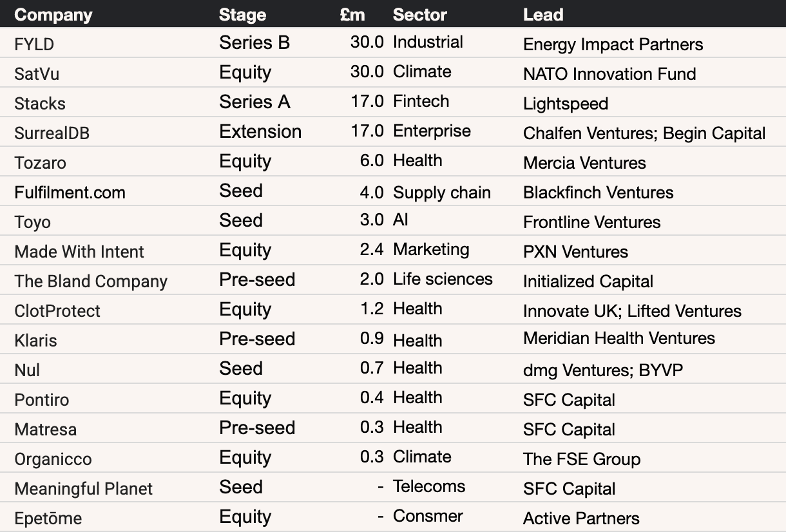Viewport: 786px width, 532px height.
Task: Select Energy Impact Partners lead cell
Action: (613, 44)
